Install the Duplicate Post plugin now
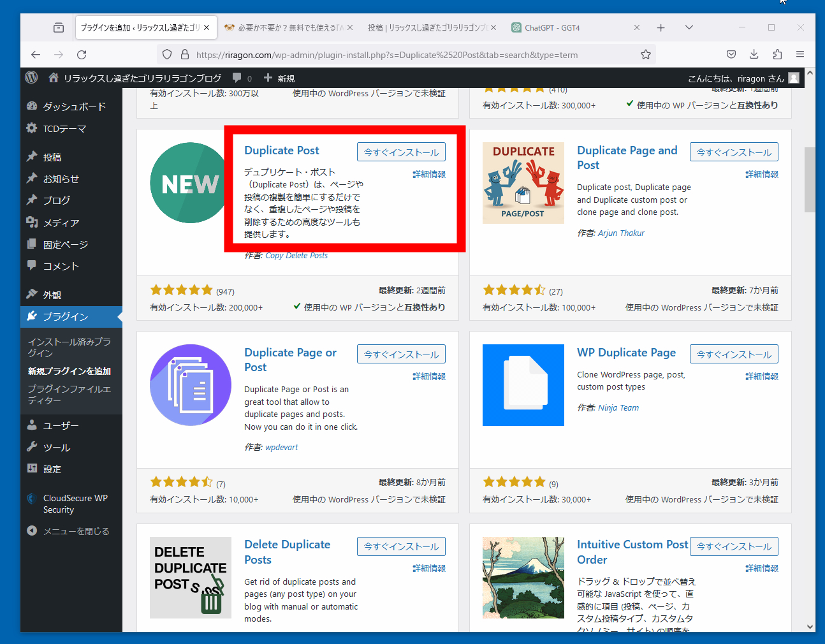825x644 pixels. [x=401, y=152]
